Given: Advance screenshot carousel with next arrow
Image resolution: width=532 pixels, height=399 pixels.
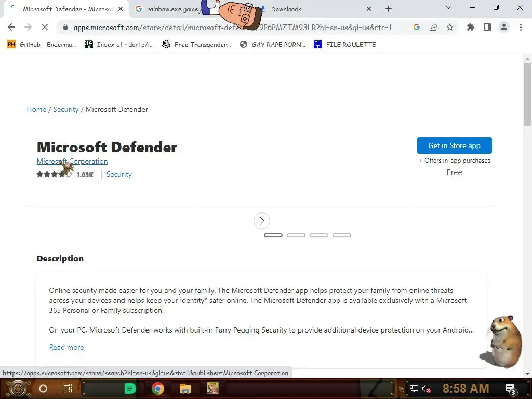Looking at the screenshot, I should [x=262, y=221].
